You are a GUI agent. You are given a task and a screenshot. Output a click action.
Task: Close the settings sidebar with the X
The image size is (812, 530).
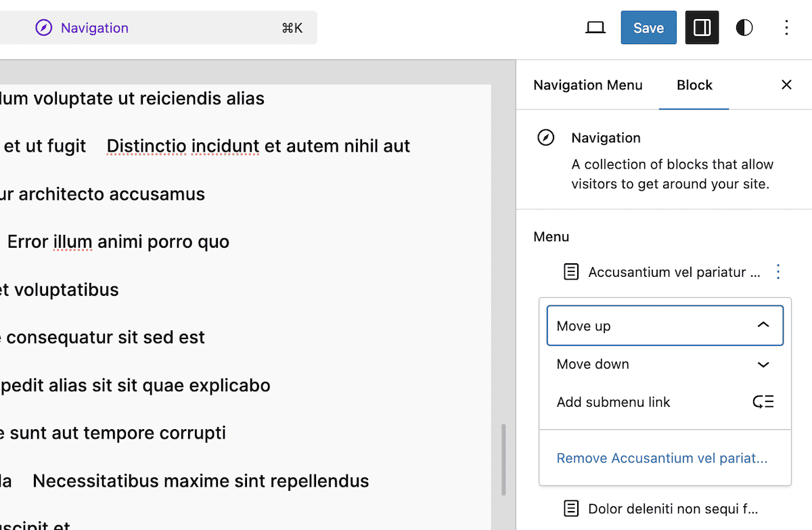click(786, 85)
